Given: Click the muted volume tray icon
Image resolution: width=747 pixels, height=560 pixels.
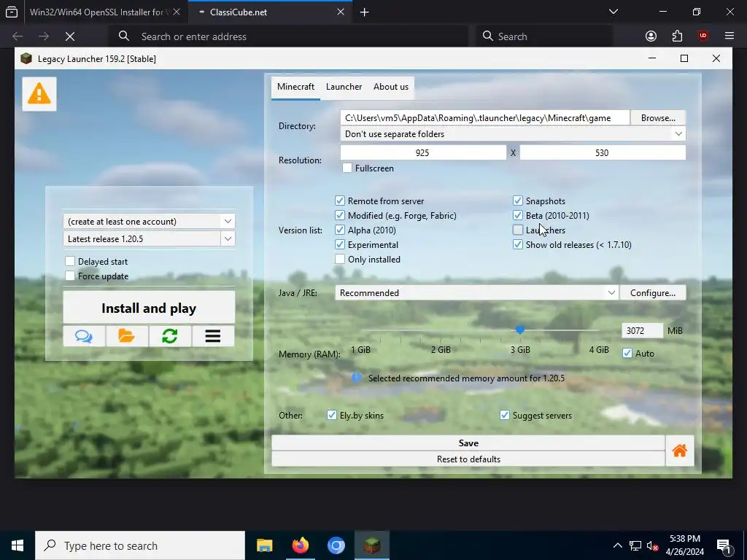Looking at the screenshot, I should 653,545.
